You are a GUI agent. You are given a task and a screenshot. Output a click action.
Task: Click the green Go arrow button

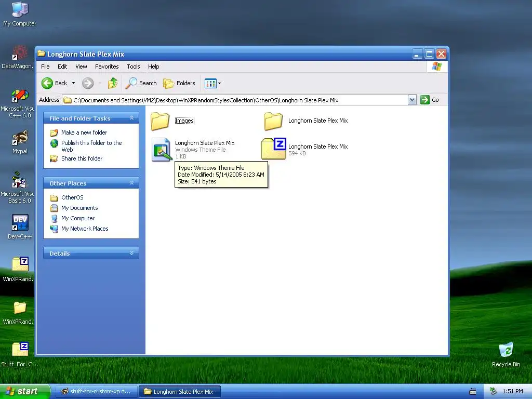(425, 100)
